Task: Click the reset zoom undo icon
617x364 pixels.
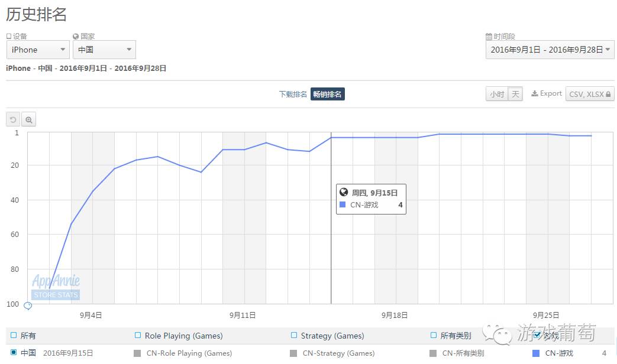Action: coord(13,119)
